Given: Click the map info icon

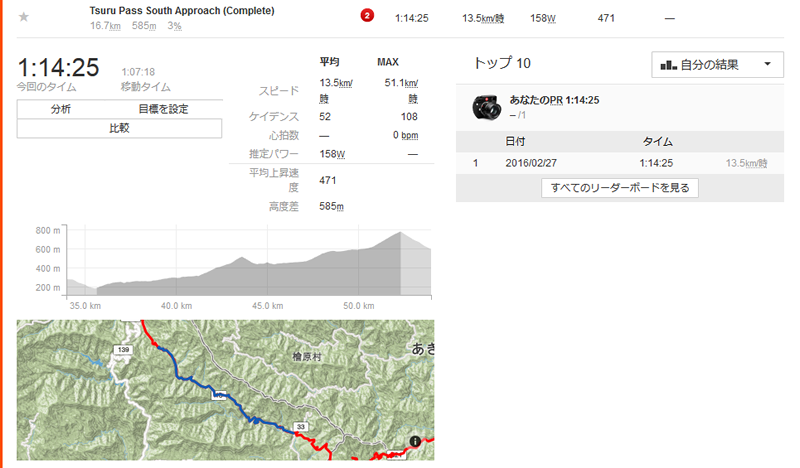Looking at the screenshot, I should pyautogui.click(x=415, y=441).
